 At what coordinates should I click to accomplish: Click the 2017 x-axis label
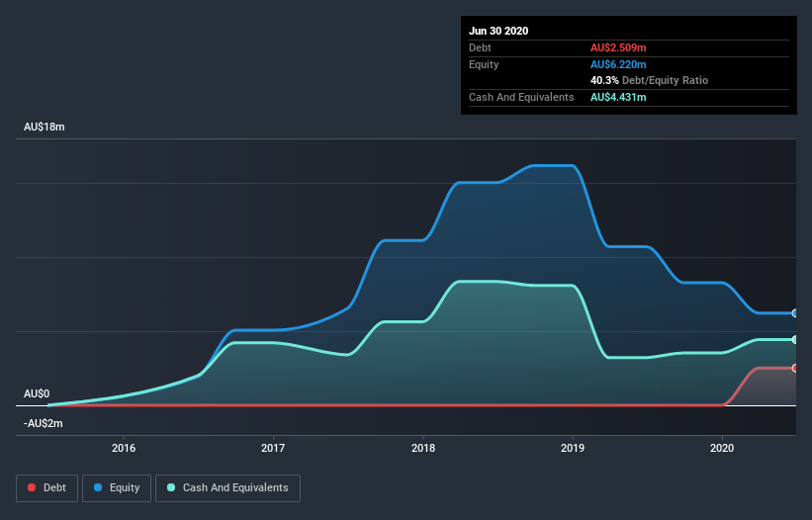pos(273,448)
